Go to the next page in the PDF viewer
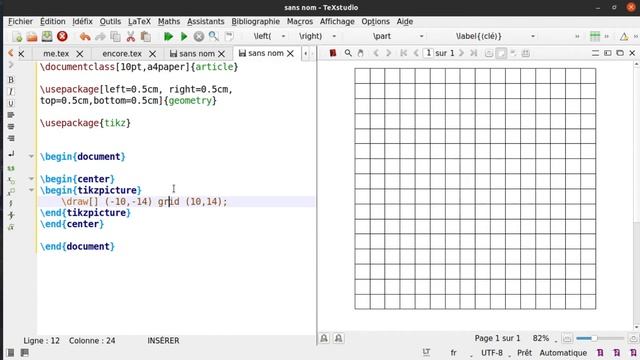 click(461, 53)
